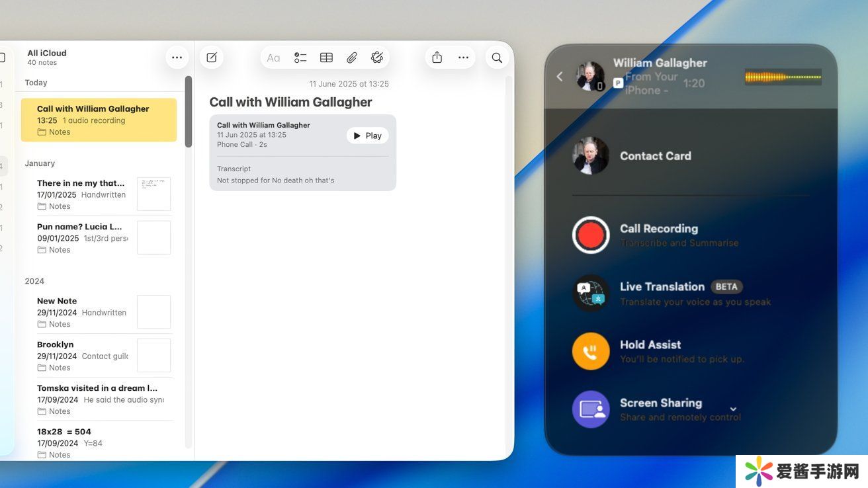Open the Apple Intelligence writing tools icon
The height and width of the screenshot is (488, 868).
click(377, 58)
